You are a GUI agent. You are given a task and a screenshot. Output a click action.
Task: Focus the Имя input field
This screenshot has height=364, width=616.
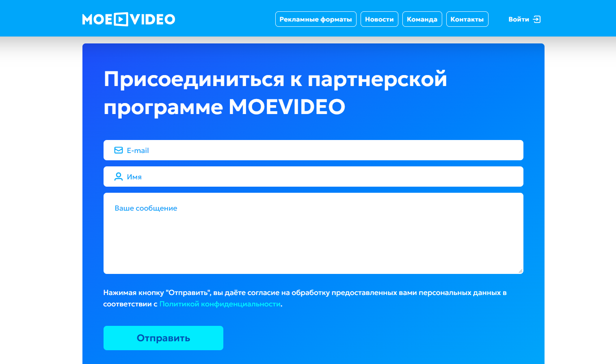click(313, 177)
